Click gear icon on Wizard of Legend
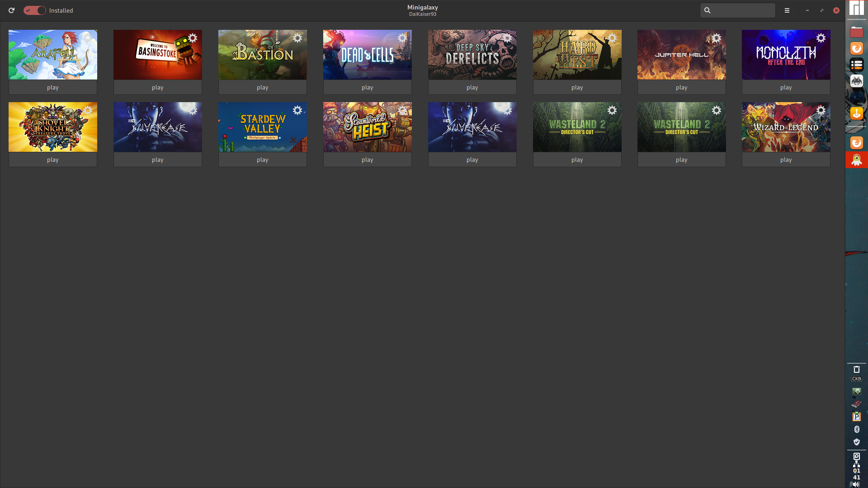The height and width of the screenshot is (488, 868). [821, 110]
